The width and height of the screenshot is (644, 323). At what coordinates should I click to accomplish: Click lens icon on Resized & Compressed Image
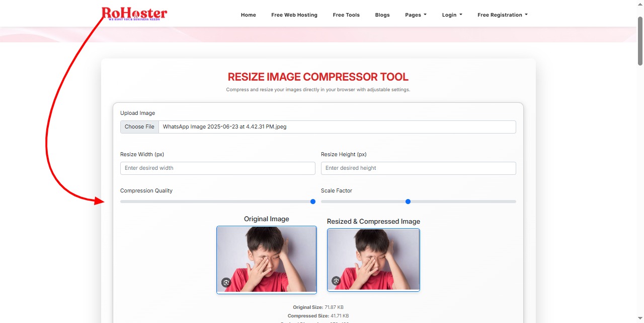coord(336,281)
